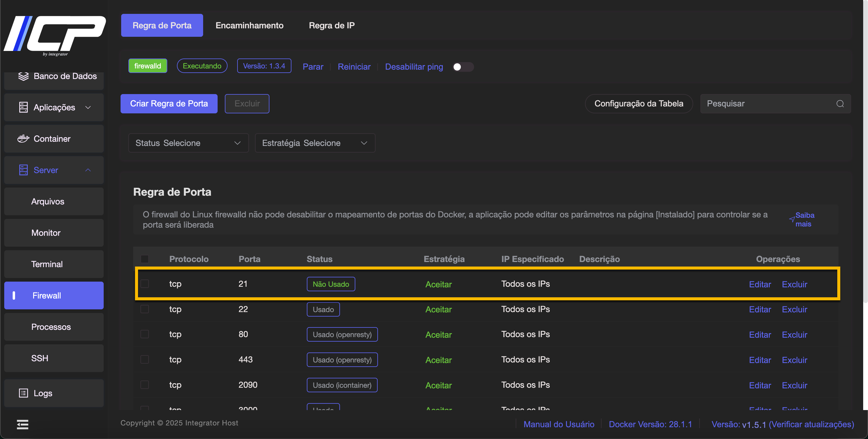The image size is (868, 439).
Task: Click the Aplicações sidebar icon
Action: [23, 108]
